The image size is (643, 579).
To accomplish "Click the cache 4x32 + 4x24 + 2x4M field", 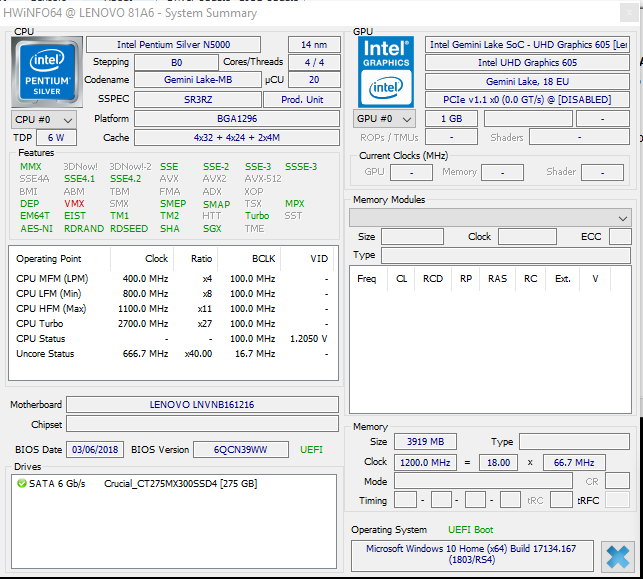I will [x=237, y=138].
